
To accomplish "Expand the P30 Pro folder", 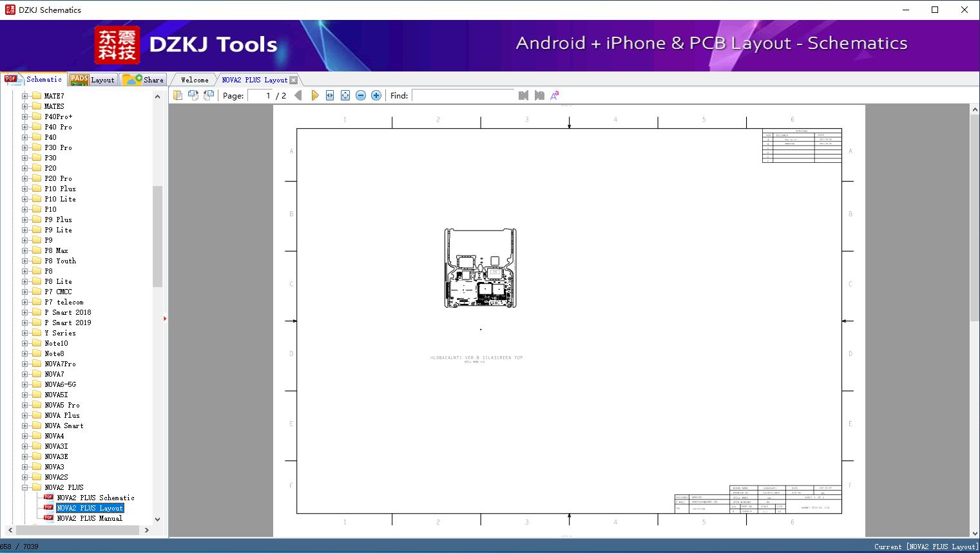I will click(x=24, y=147).
